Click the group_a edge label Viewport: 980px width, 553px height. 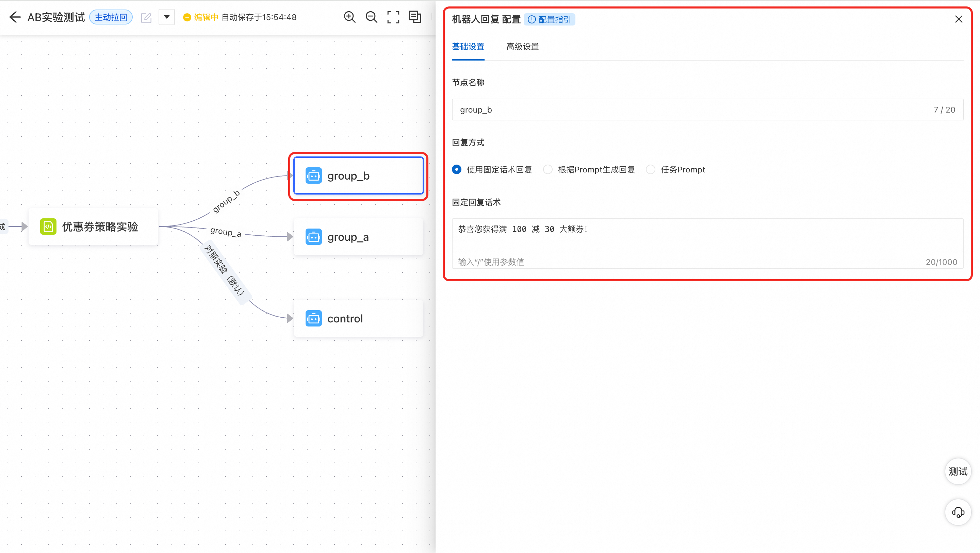(x=226, y=232)
